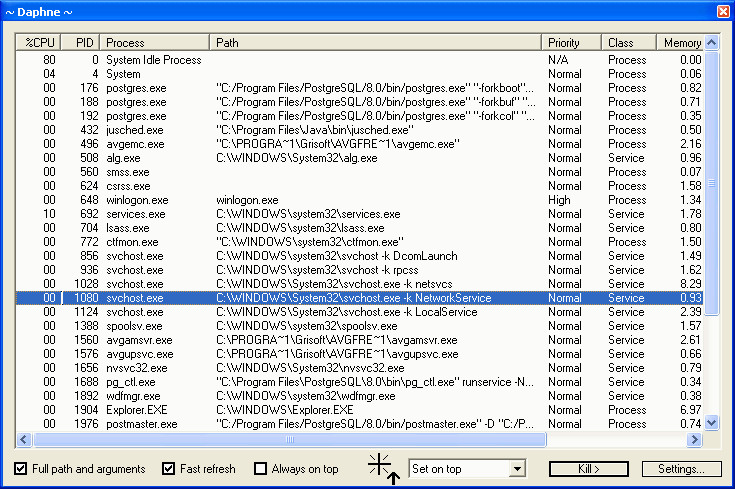Sort by the Priority column header

pyautogui.click(x=571, y=43)
